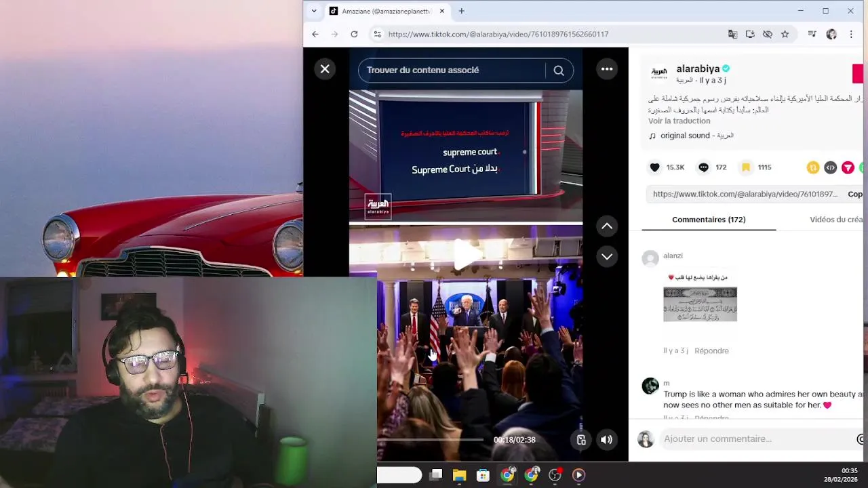Toggle floating mini player icon

(581, 440)
